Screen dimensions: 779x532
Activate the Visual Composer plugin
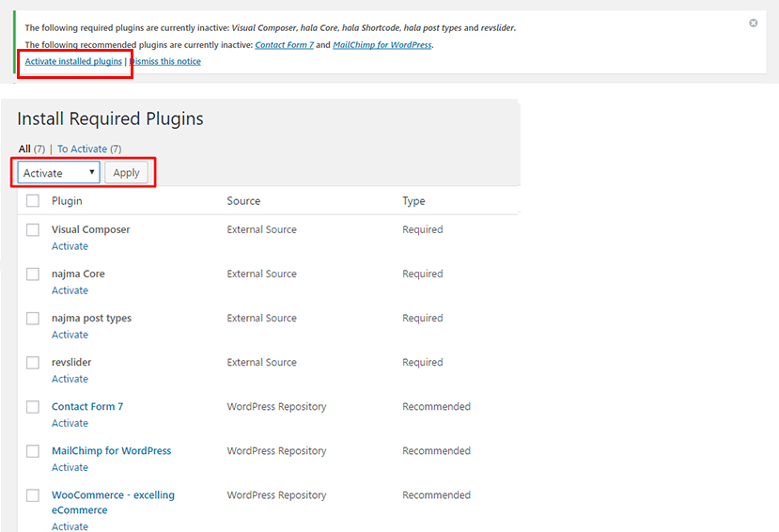(x=70, y=246)
